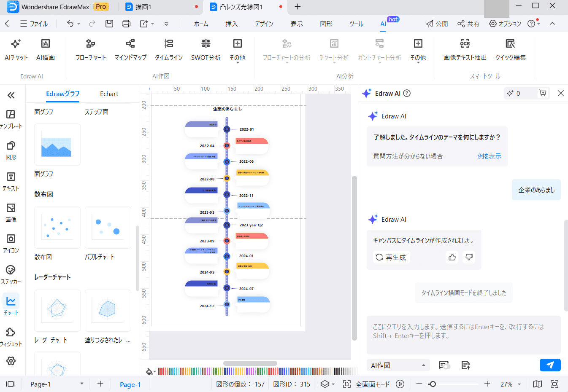Click the AI描画 icon

tap(45, 44)
